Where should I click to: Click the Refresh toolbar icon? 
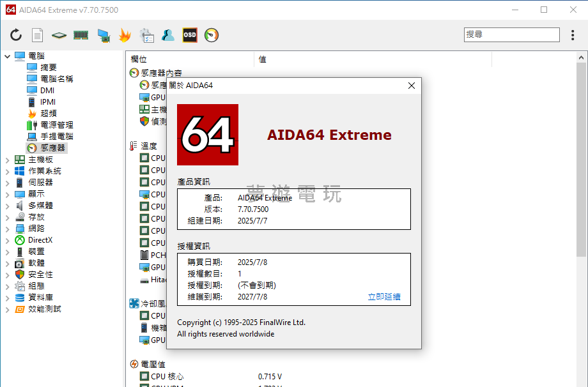(x=16, y=35)
